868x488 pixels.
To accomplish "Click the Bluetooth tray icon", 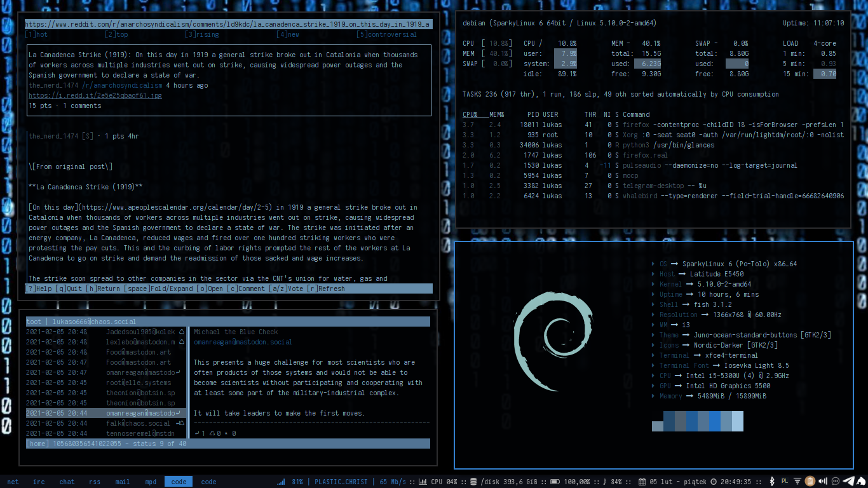I will [x=772, y=482].
